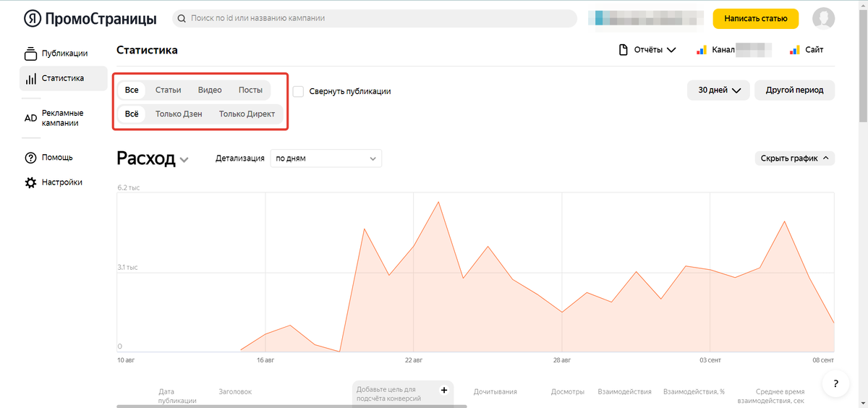Click the search magnifier icon
The height and width of the screenshot is (408, 868).
181,18
